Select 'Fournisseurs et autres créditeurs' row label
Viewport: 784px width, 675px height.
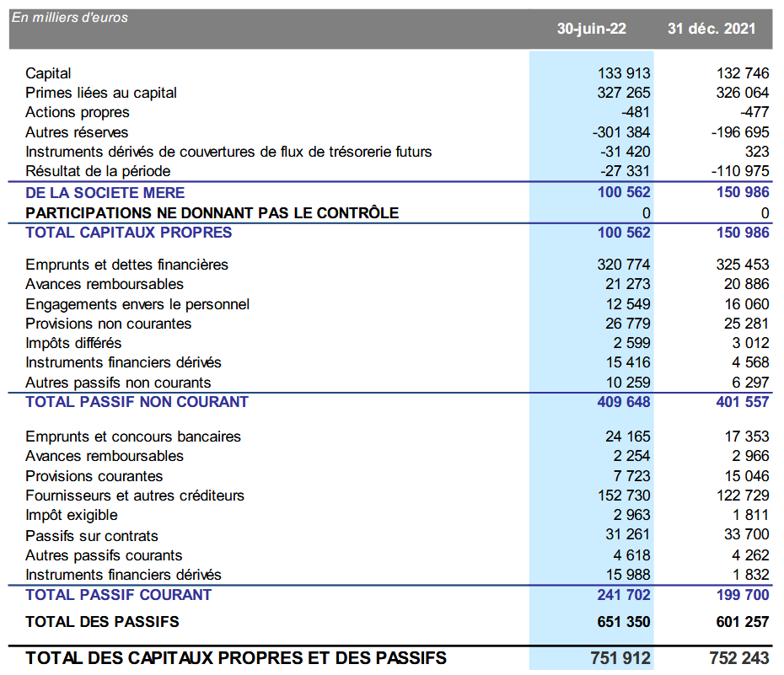135,496
